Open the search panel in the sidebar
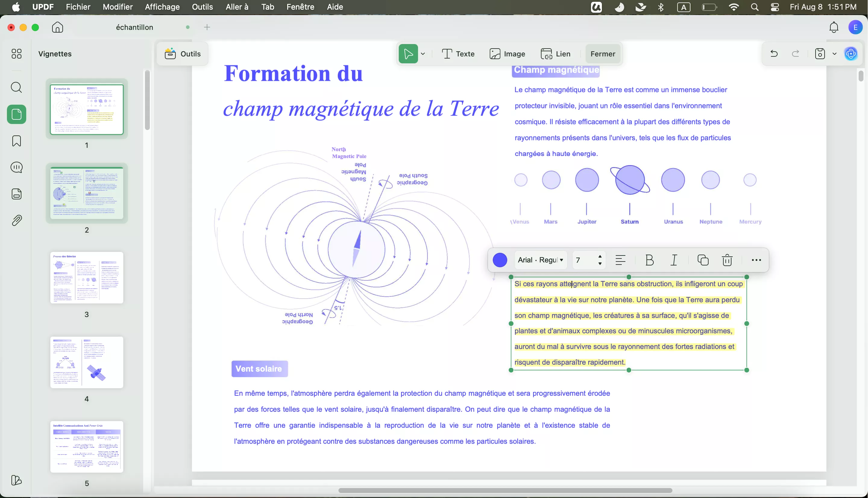The width and height of the screenshot is (868, 498). click(x=16, y=87)
